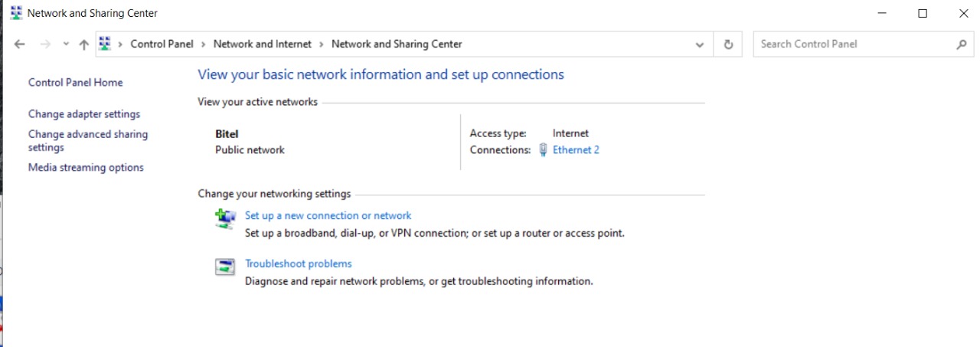Image resolution: width=980 pixels, height=347 pixels.
Task: Open Change adapter settings
Action: (x=84, y=114)
